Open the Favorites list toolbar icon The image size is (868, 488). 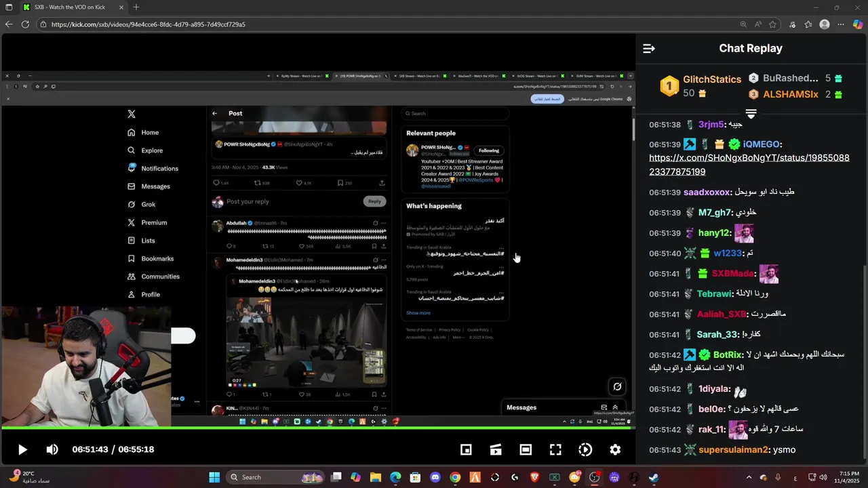pyautogui.click(x=808, y=24)
